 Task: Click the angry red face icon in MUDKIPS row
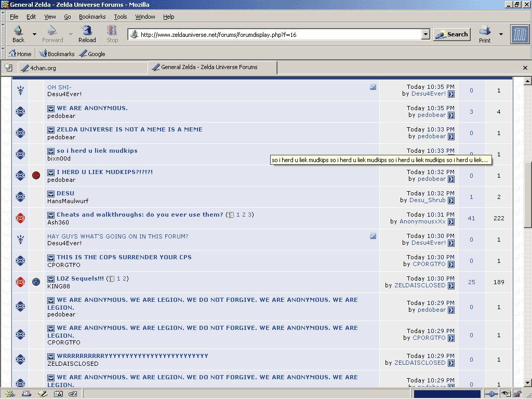point(36,176)
